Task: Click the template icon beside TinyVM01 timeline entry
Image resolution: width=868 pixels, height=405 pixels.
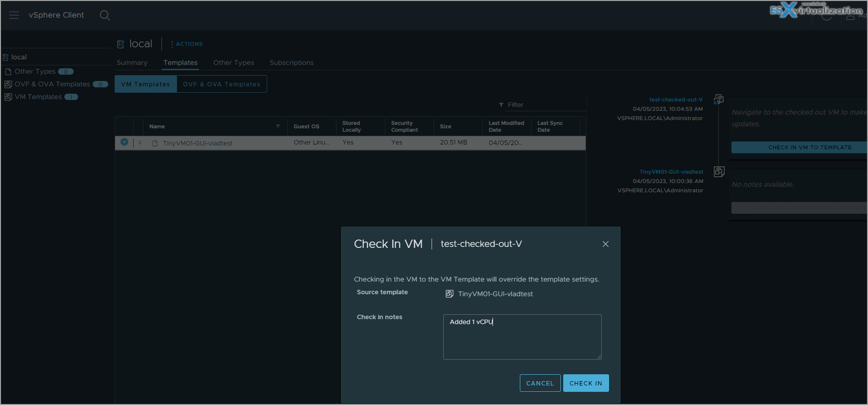Action: pyautogui.click(x=719, y=171)
